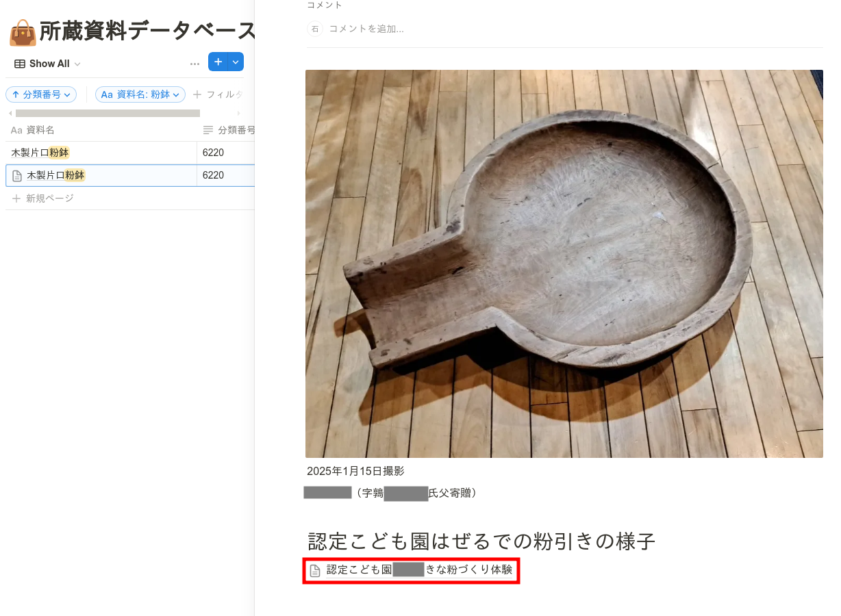The image size is (841, 616).
Task: Add a new record with plus button
Action: click(218, 62)
